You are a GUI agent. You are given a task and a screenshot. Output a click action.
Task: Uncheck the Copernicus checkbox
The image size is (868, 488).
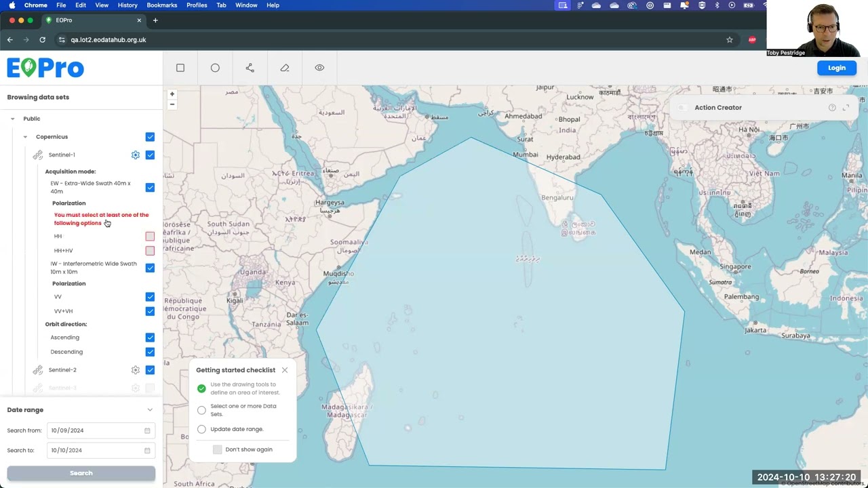(x=150, y=137)
